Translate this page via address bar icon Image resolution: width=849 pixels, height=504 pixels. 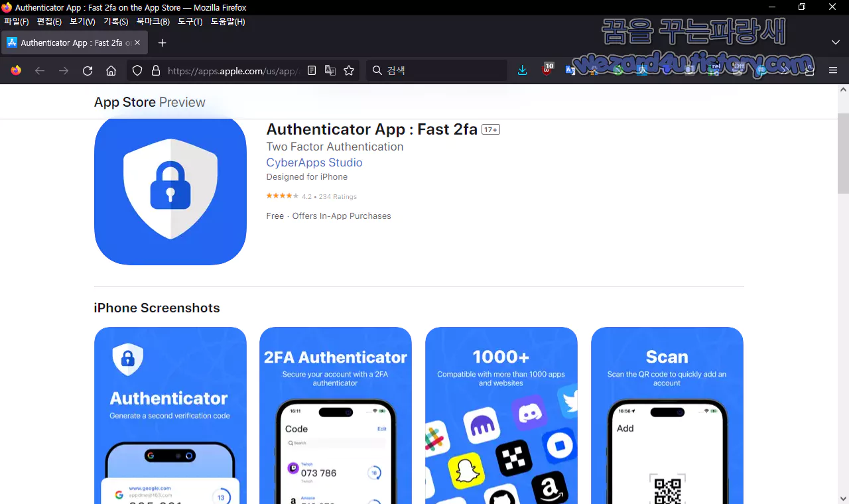[330, 70]
